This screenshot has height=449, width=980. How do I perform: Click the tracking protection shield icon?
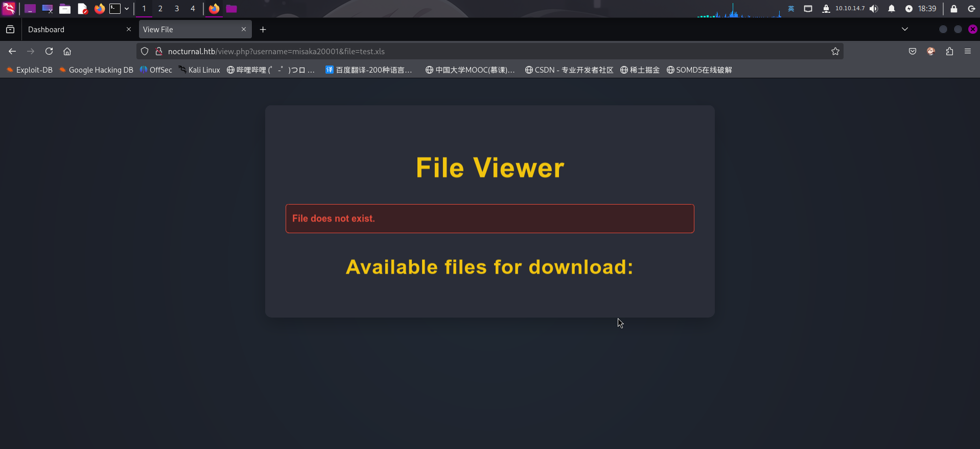click(x=145, y=51)
